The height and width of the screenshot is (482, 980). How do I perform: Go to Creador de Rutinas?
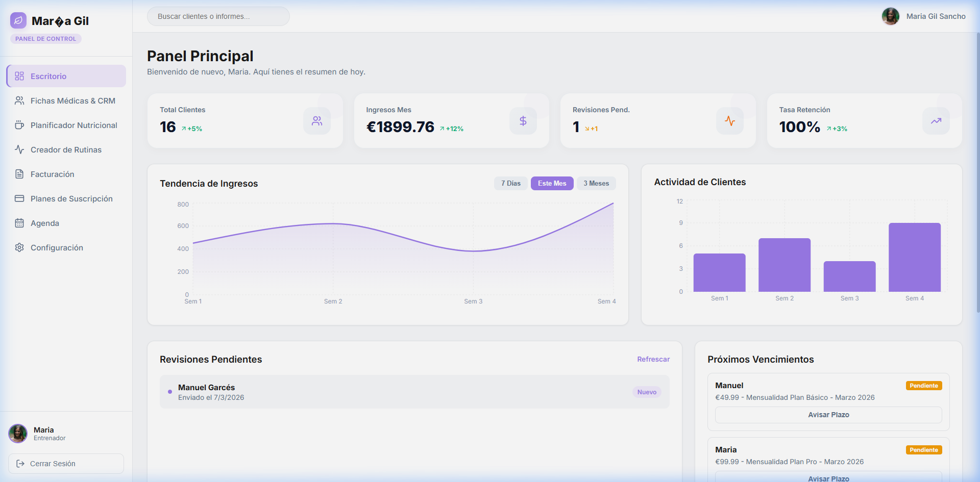(x=66, y=150)
